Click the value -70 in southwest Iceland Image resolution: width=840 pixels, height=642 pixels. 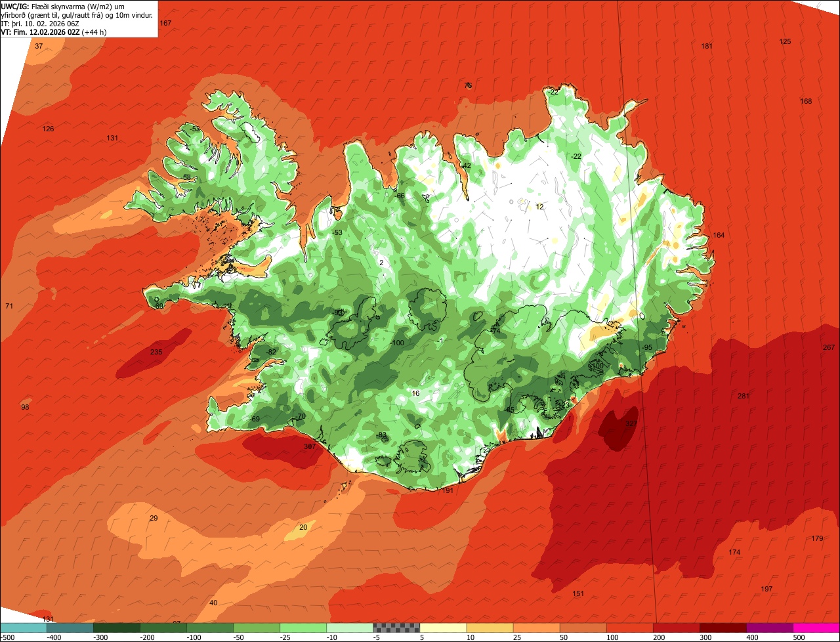pyautogui.click(x=301, y=416)
